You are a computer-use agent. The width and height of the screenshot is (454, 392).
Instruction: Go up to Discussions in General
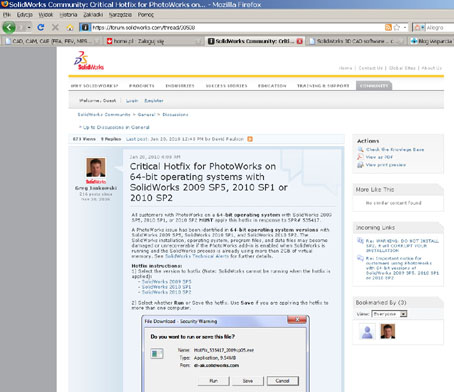point(116,127)
